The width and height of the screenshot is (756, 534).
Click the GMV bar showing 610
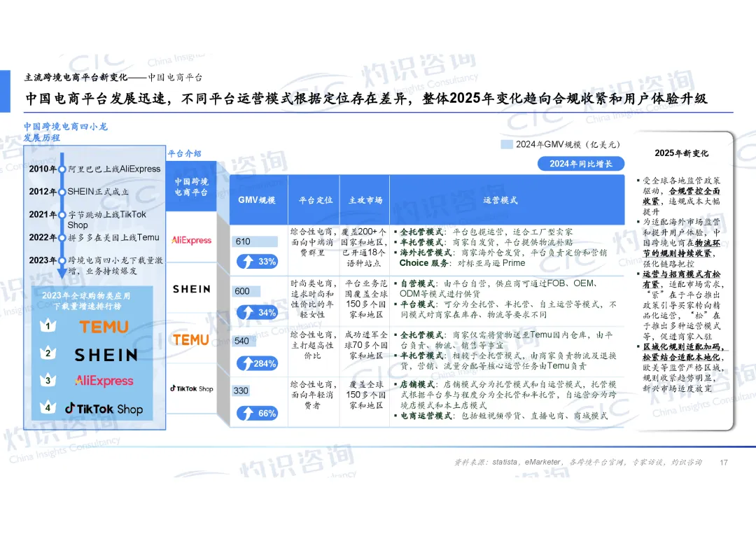(x=254, y=241)
